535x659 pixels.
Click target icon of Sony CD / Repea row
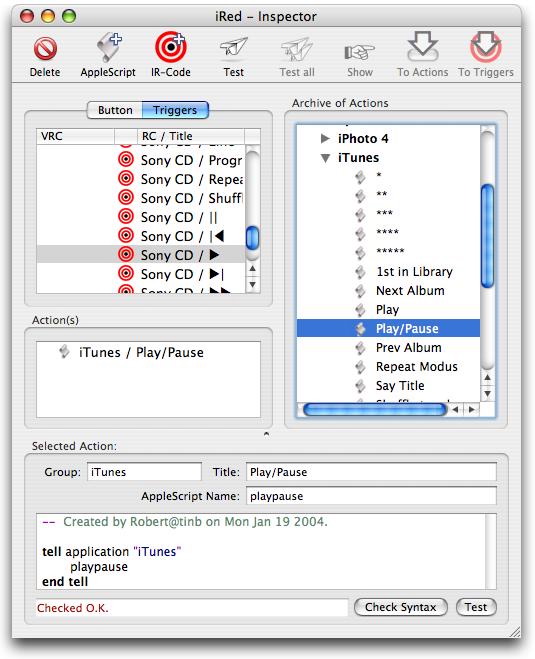[x=126, y=178]
